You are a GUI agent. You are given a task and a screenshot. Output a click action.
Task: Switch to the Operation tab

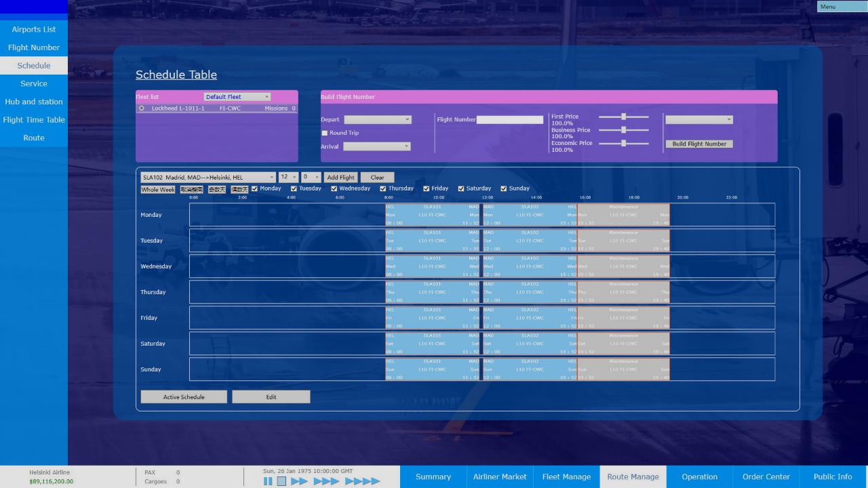(700, 476)
